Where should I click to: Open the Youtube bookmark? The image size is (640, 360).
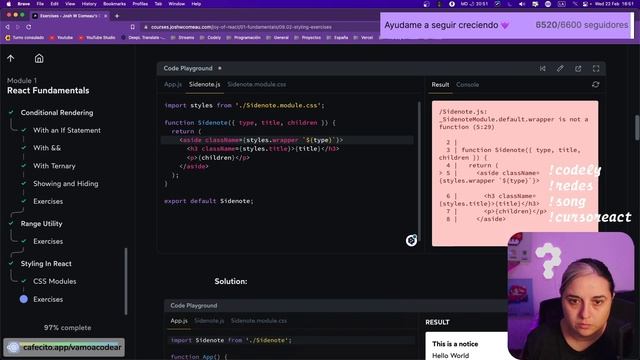[61, 38]
